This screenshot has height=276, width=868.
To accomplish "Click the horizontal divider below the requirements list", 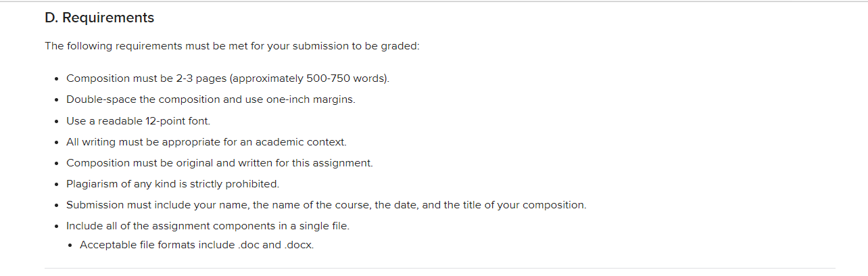I will tap(440, 269).
